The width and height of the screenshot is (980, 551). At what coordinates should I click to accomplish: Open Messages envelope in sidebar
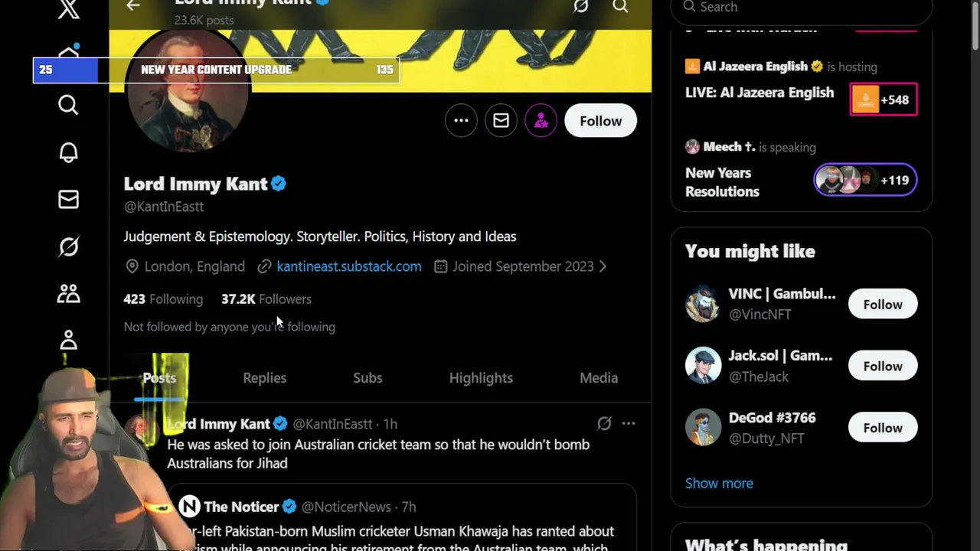(68, 200)
